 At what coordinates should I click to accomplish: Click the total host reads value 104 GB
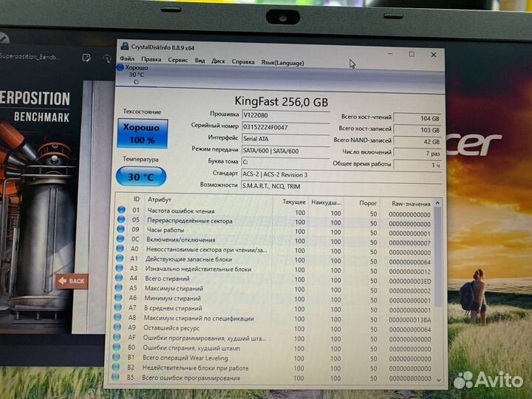pos(417,118)
